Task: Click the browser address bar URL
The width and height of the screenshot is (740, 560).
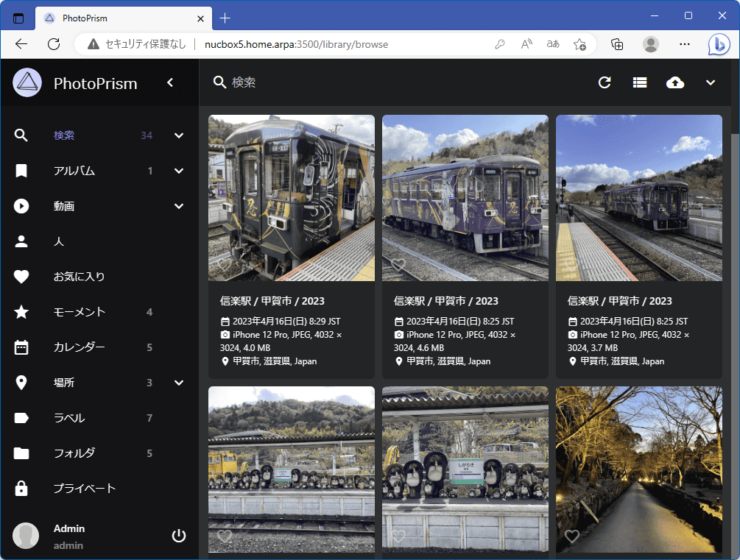Action: [297, 44]
